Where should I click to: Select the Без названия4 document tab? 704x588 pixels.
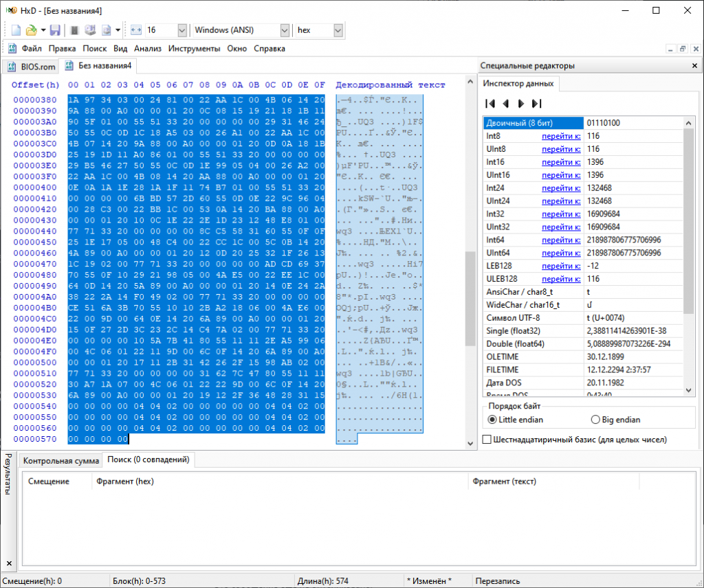click(99, 65)
